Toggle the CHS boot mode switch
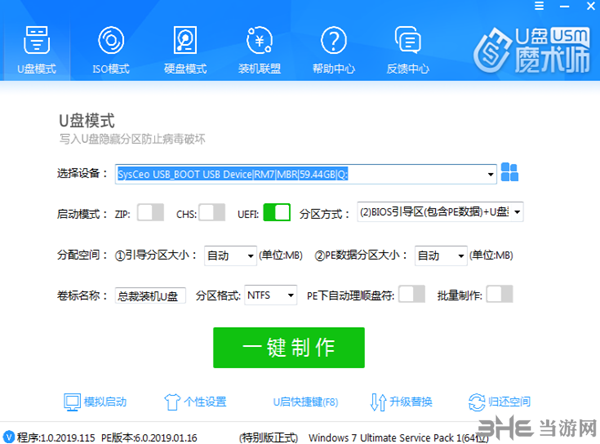Screen dimensions: 600x444 212,212
